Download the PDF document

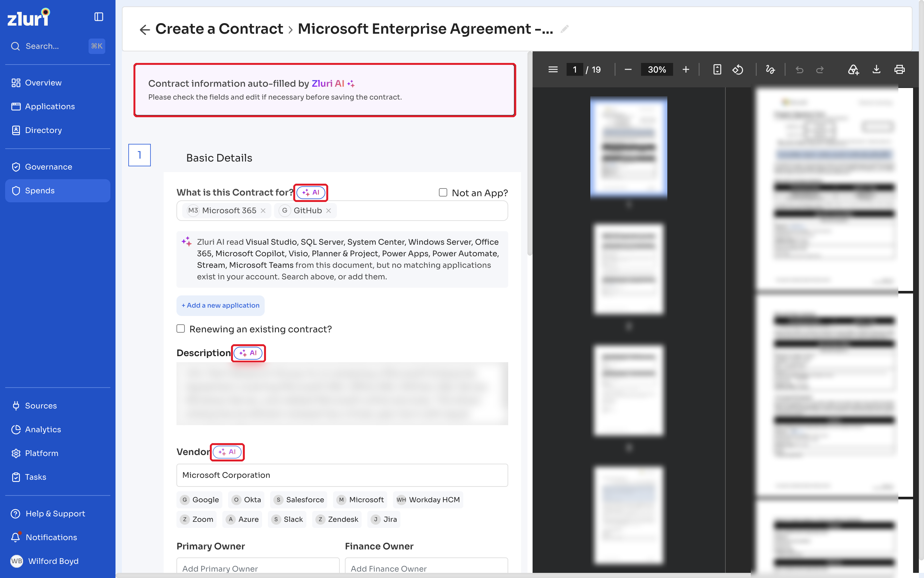pos(876,70)
